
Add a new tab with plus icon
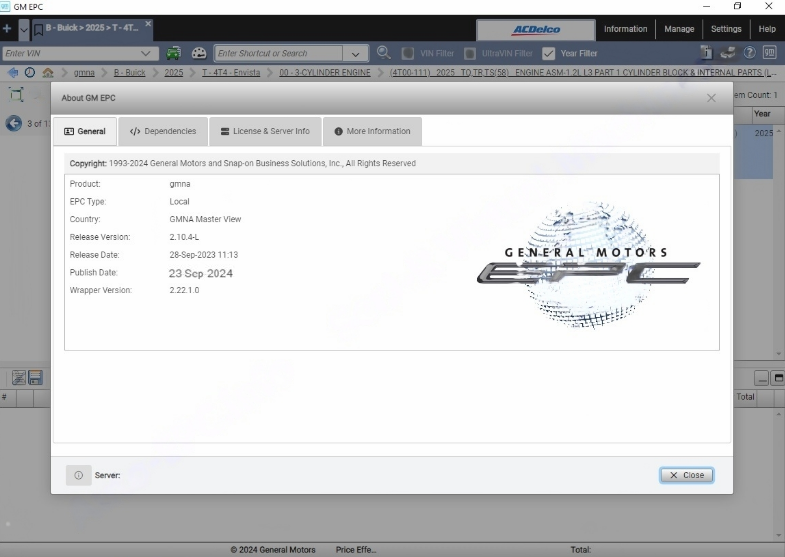tap(7, 29)
